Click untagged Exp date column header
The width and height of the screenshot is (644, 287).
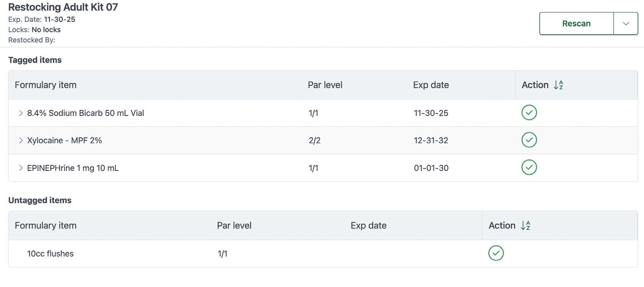368,226
